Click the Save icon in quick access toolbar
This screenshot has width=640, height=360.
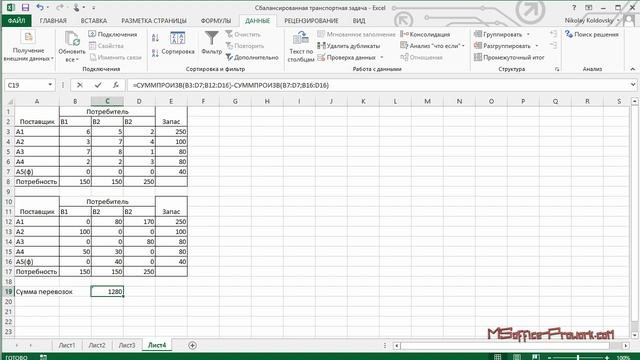coord(25,7)
